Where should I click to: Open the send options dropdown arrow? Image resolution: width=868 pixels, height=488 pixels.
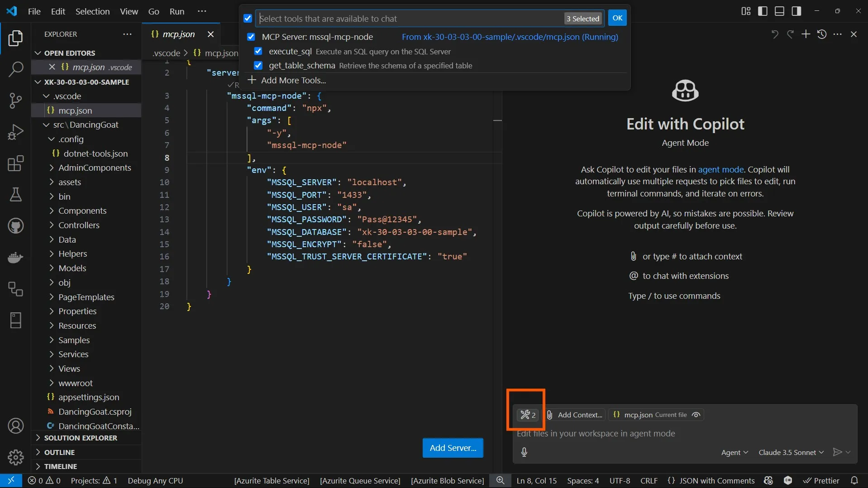pos(848,452)
